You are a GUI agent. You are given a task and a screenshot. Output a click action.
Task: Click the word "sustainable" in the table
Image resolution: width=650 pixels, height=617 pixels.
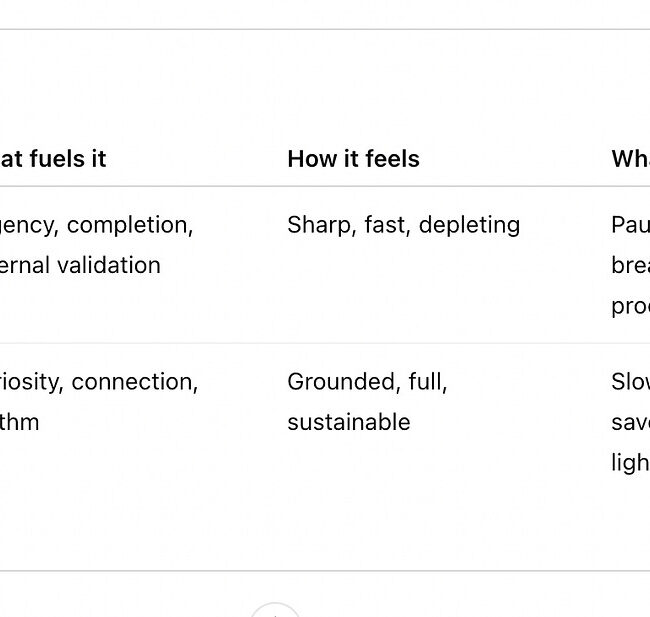(348, 422)
